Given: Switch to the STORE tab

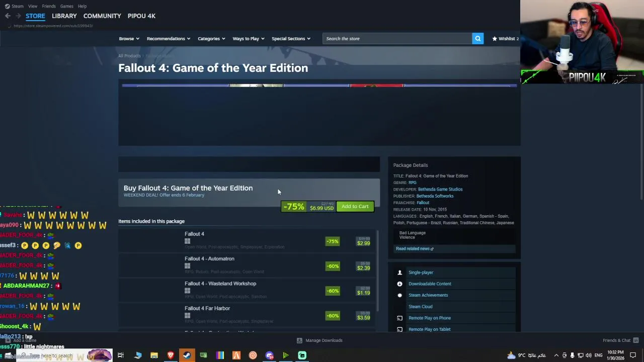Looking at the screenshot, I should tap(35, 16).
